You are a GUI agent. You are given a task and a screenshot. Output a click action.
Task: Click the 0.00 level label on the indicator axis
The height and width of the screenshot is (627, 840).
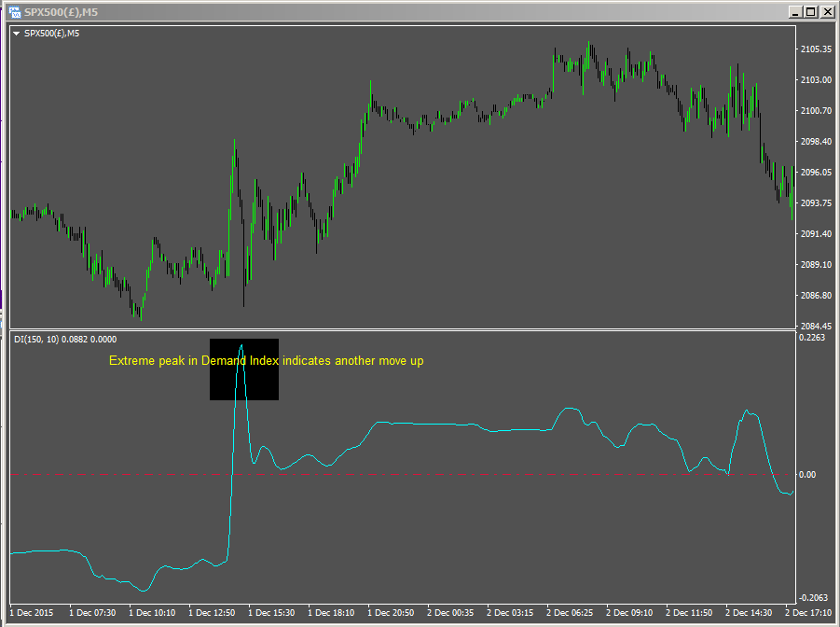pyautogui.click(x=807, y=474)
